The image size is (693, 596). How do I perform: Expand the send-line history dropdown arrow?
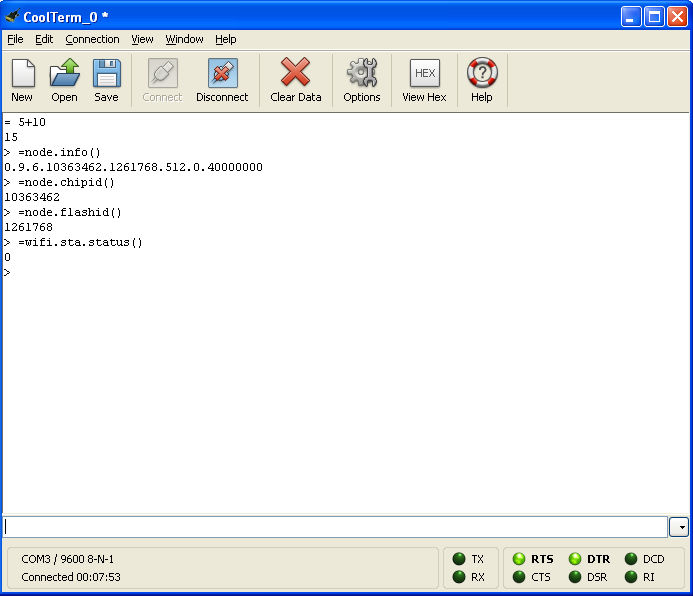[x=679, y=527]
